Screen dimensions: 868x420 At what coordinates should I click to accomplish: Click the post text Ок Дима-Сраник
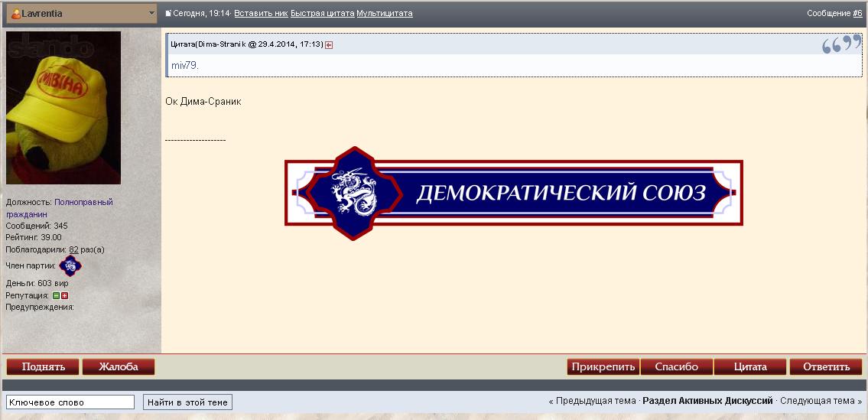(x=203, y=102)
